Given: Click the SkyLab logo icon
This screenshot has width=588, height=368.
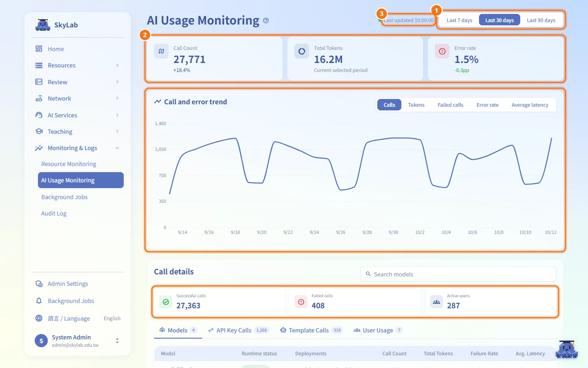Looking at the screenshot, I should point(42,25).
